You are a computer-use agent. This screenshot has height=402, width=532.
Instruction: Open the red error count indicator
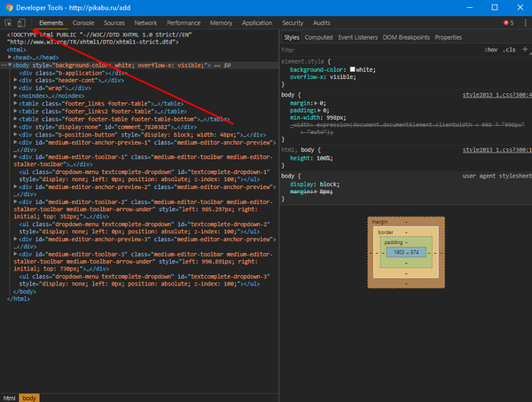pos(508,22)
